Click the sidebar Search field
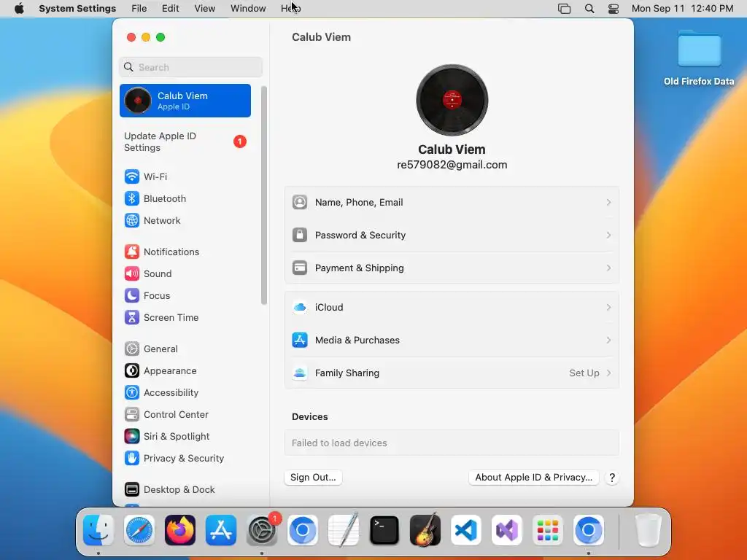This screenshot has height=560, width=747. pos(190,67)
